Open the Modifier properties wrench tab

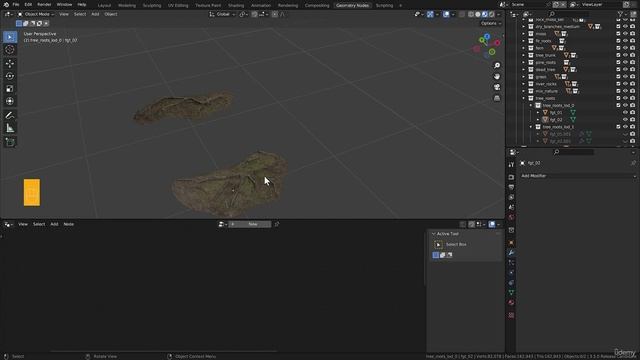coord(511,253)
